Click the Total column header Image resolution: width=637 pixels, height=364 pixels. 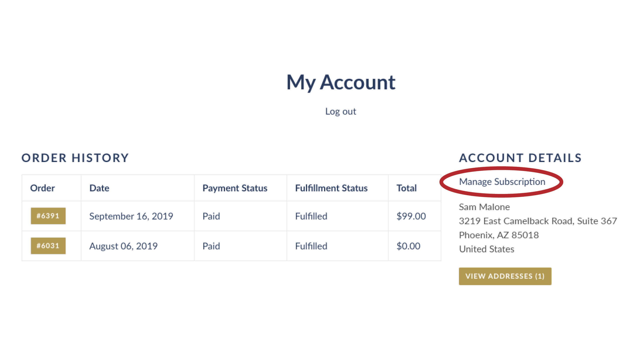pyautogui.click(x=406, y=188)
